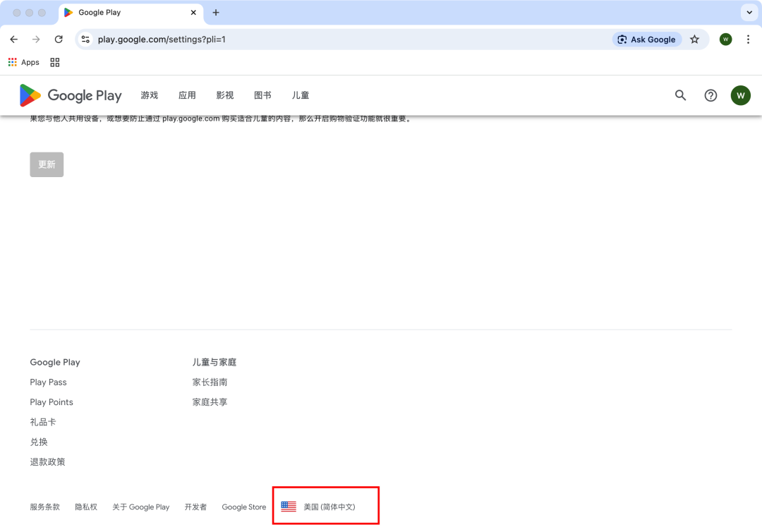762x532 pixels.
Task: Switch to 游戏 section
Action: coord(149,95)
